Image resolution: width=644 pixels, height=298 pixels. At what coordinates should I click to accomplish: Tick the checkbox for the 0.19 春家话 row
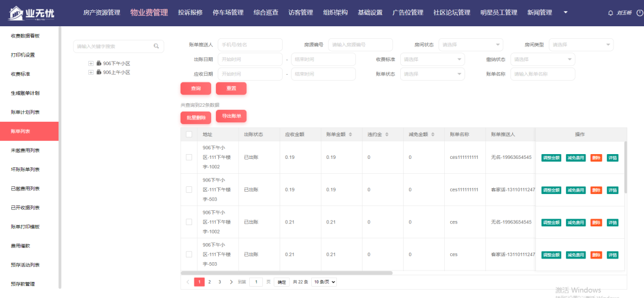click(x=189, y=190)
